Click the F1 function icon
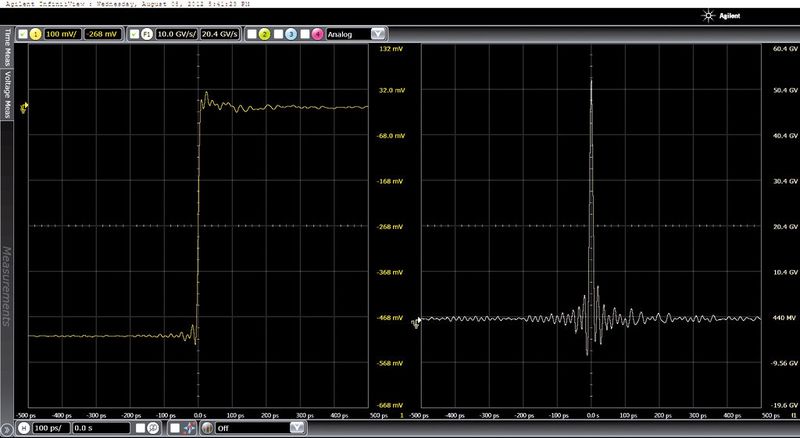 click(x=147, y=34)
